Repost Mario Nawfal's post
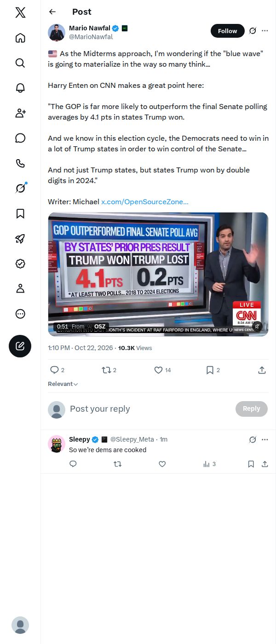The image size is (276, 644). pyautogui.click(x=109, y=370)
